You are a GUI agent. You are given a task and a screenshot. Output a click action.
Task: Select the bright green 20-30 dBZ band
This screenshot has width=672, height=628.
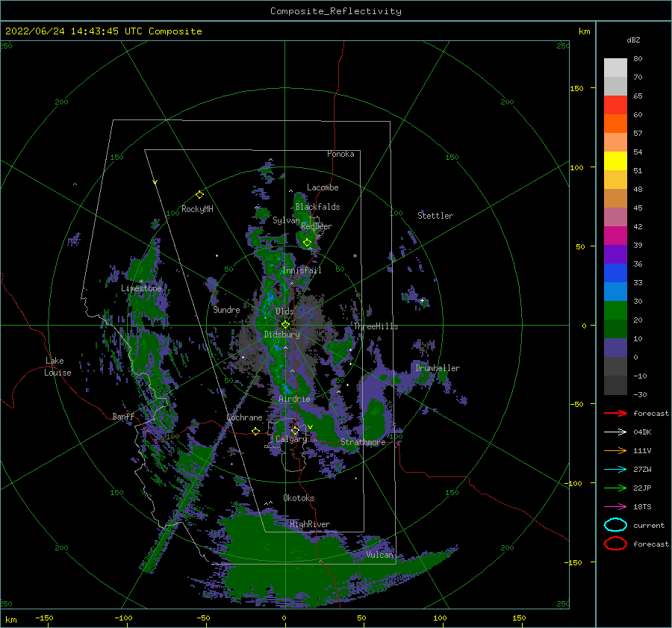[615, 310]
